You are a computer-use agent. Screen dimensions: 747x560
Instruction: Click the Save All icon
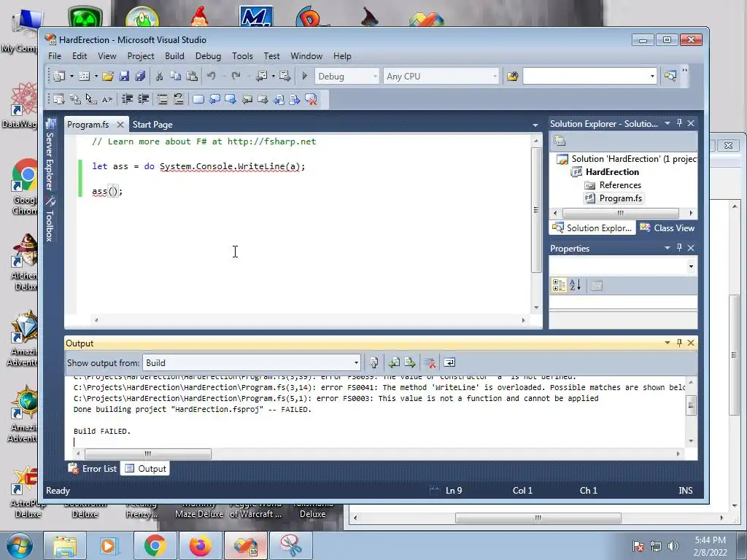tap(140, 76)
